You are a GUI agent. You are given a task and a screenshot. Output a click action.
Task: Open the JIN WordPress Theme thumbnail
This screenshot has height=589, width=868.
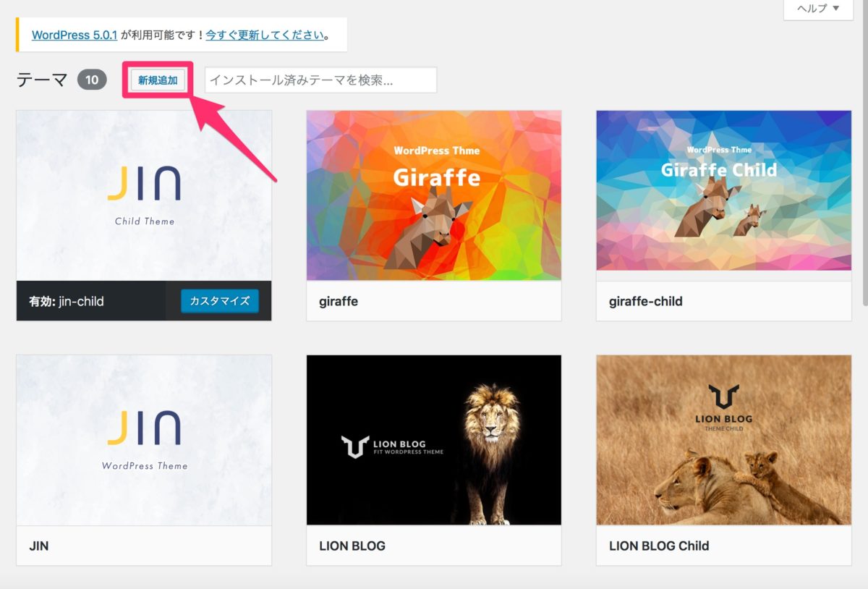144,440
